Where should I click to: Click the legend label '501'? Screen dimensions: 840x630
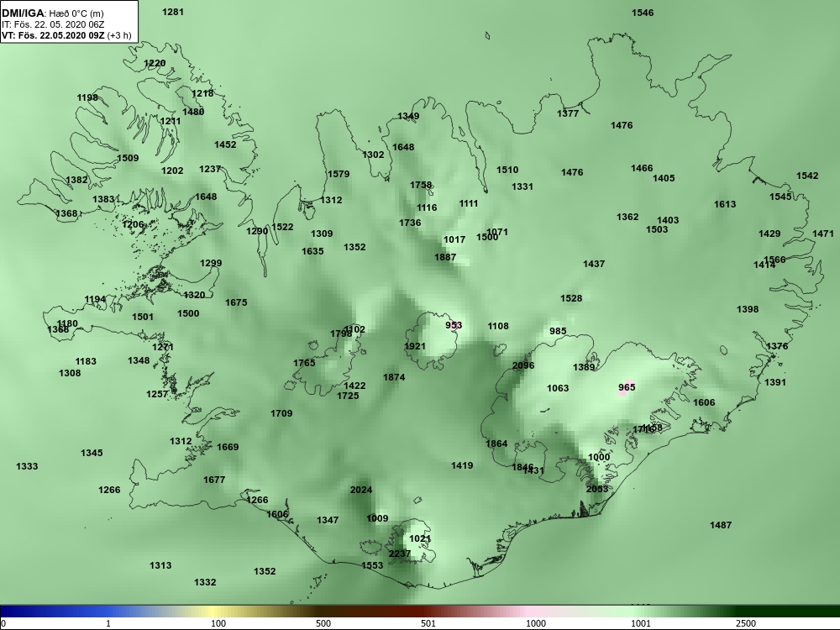pyautogui.click(x=428, y=623)
